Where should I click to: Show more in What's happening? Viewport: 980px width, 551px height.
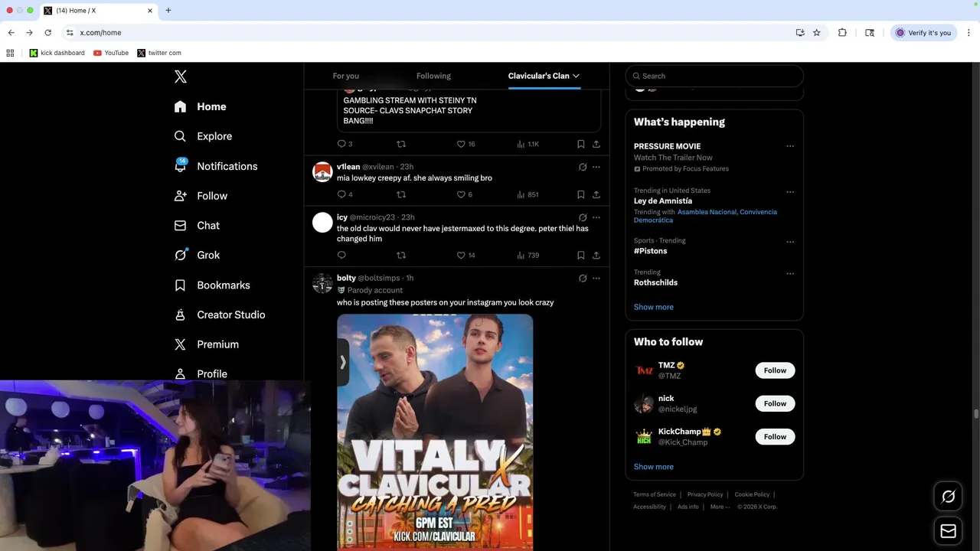[653, 307]
